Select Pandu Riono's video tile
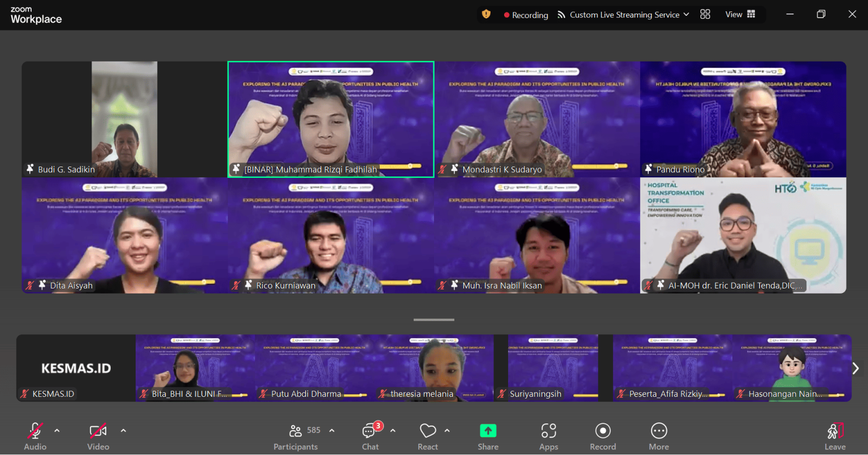This screenshot has width=868, height=455. click(743, 119)
